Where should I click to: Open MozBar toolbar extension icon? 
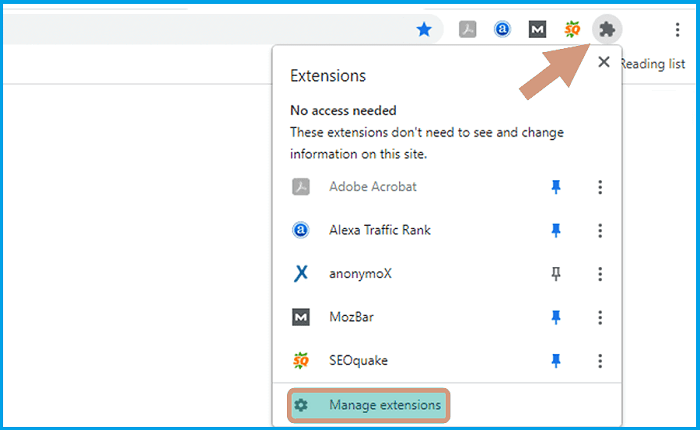(537, 29)
